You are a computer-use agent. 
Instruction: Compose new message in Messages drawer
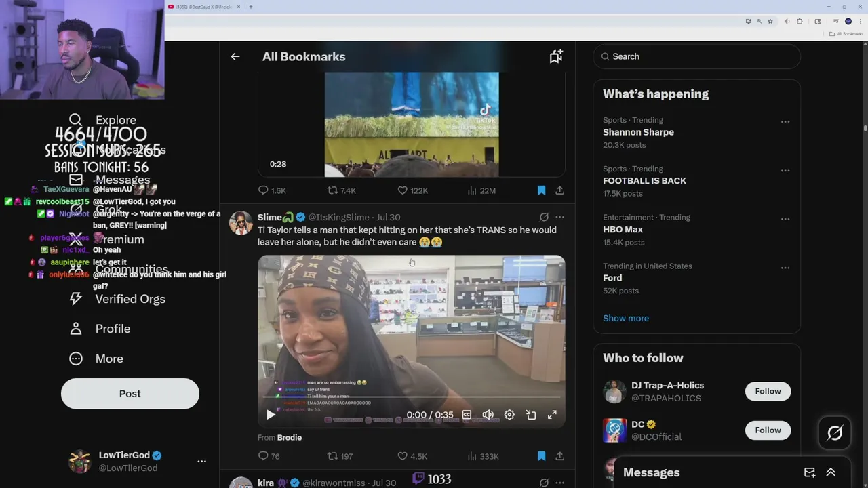pyautogui.click(x=810, y=473)
